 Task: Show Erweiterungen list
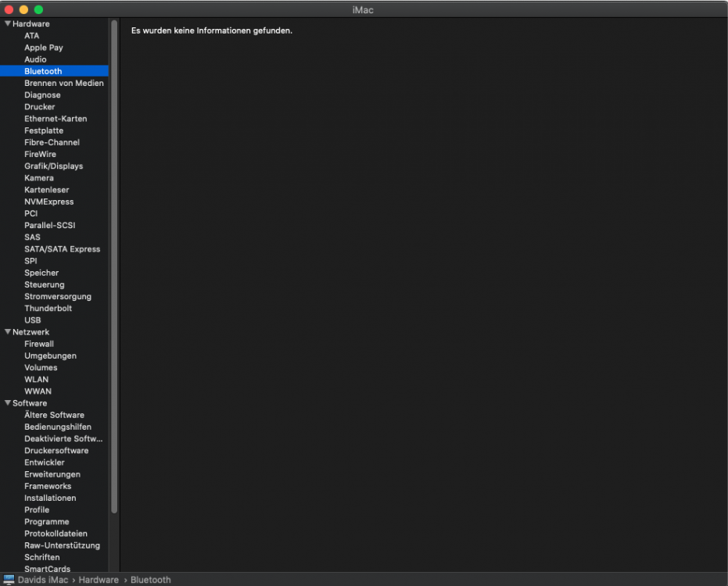coord(52,474)
